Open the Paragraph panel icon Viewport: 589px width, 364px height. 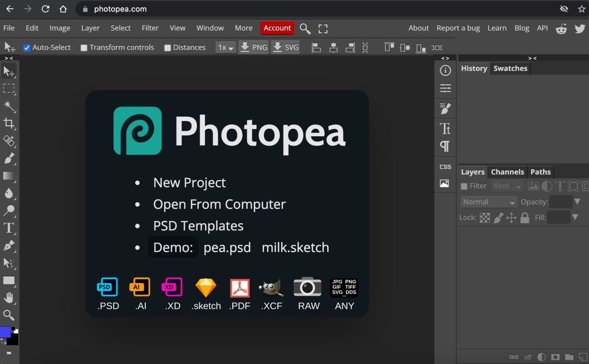[445, 146]
